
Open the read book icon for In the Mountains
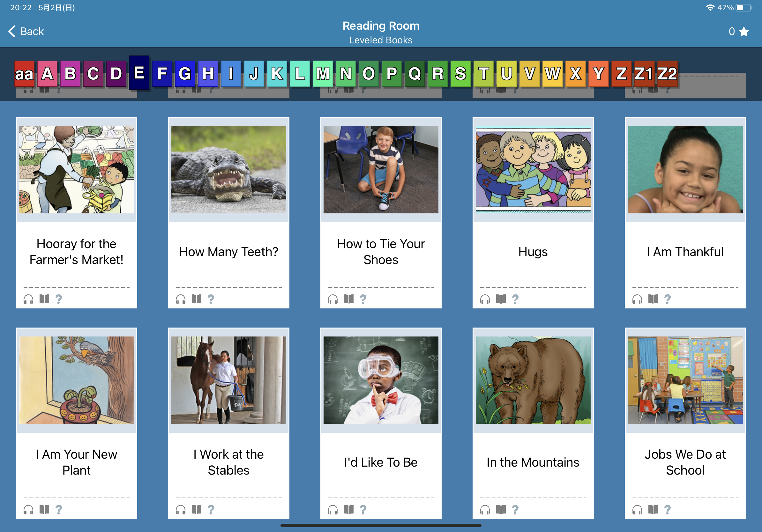tap(501, 509)
